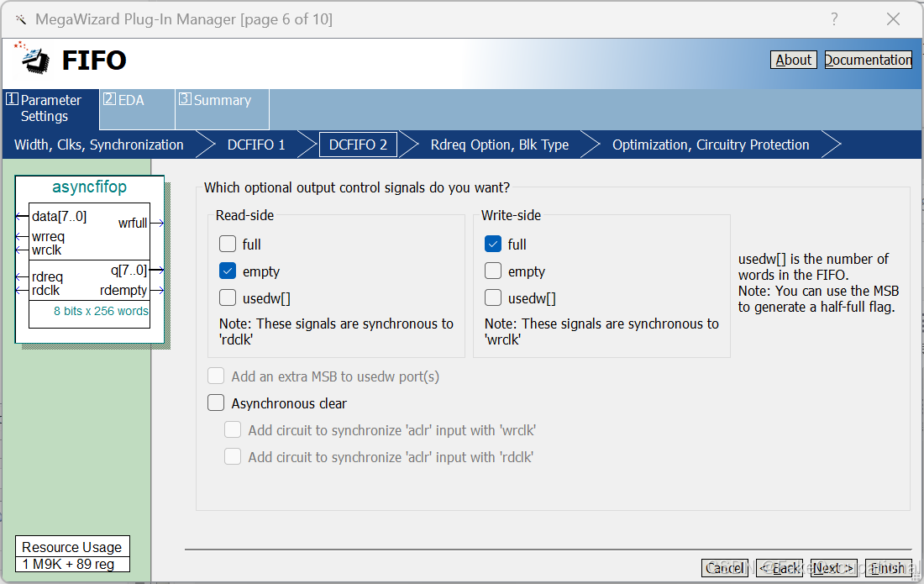Click the Finish button
This screenshot has width=924, height=584.
[889, 568]
